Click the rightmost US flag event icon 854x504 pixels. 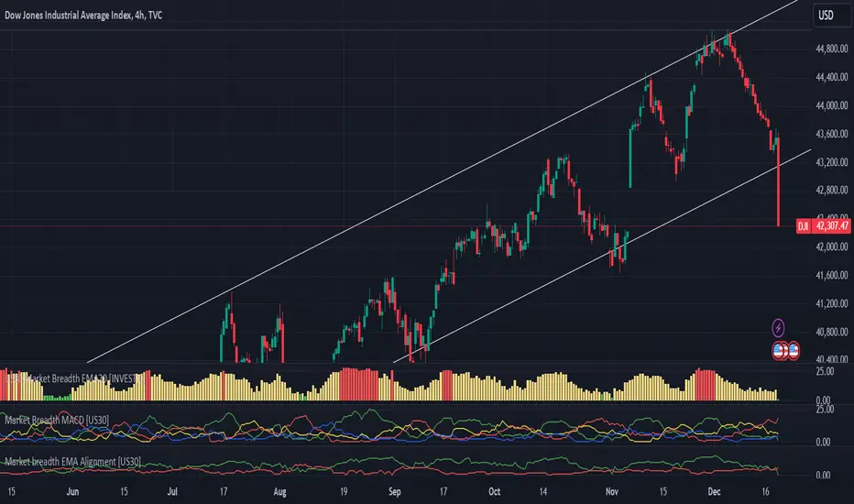[794, 351]
